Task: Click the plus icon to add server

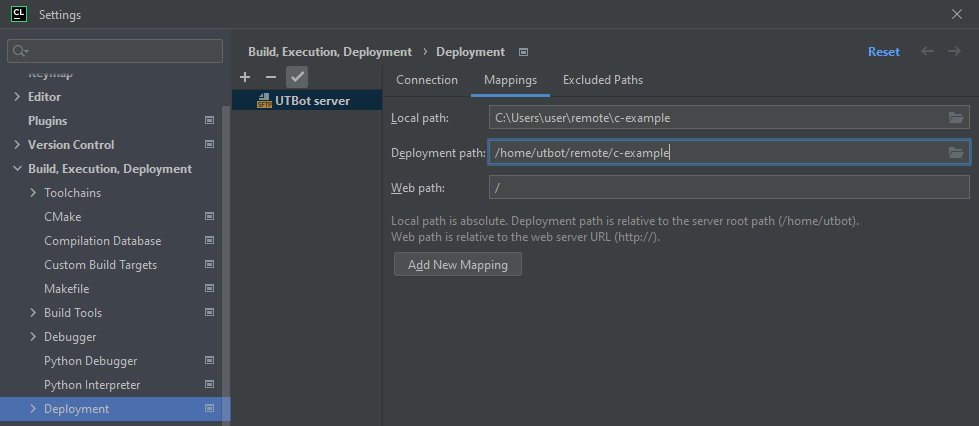Action: [245, 77]
